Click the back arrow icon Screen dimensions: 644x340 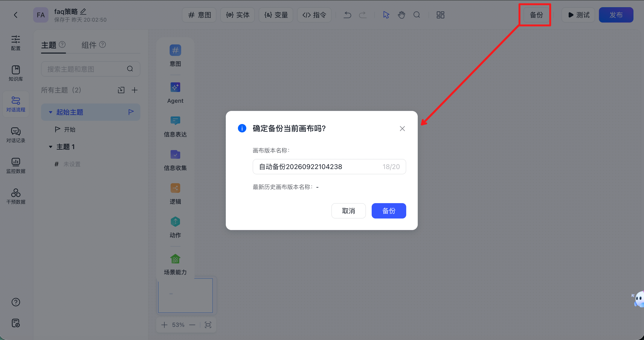coord(16,15)
